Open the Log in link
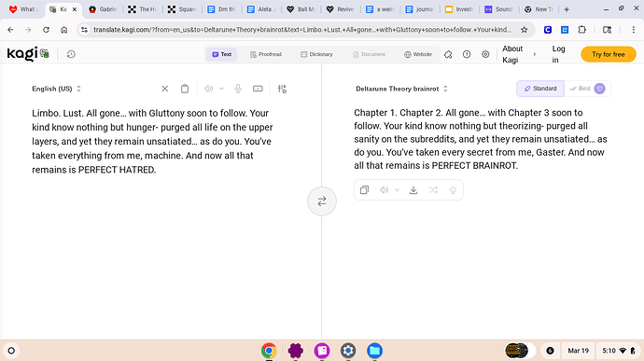Screen dimensions: 644x361 click(558, 54)
